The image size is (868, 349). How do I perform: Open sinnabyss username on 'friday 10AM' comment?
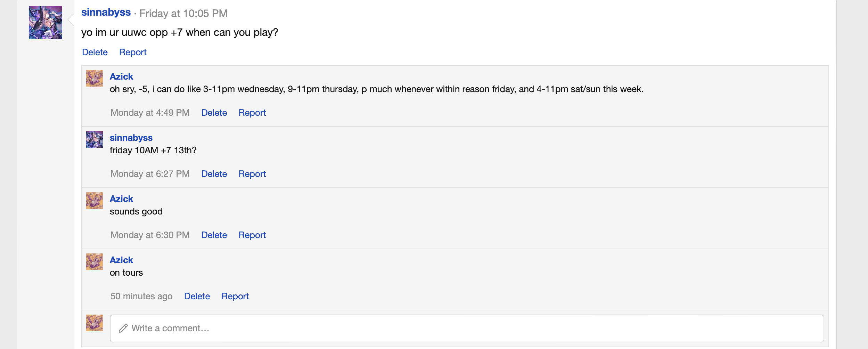[131, 138]
